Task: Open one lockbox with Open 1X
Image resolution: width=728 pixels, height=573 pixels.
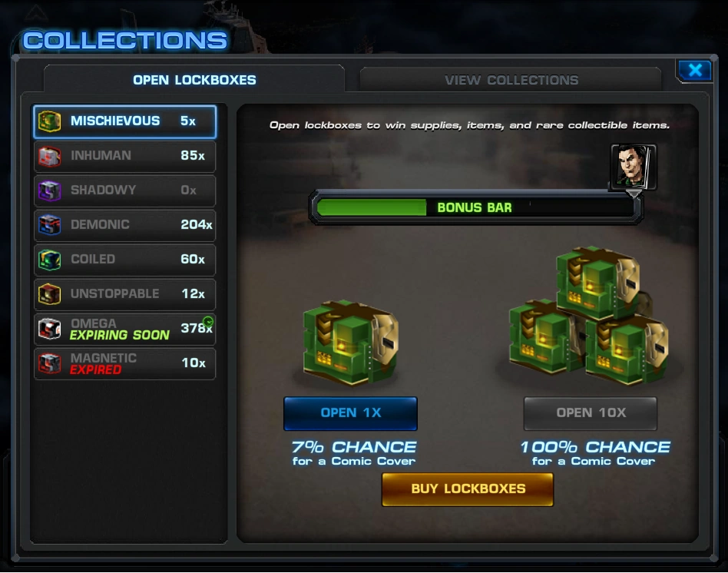Action: (x=350, y=412)
